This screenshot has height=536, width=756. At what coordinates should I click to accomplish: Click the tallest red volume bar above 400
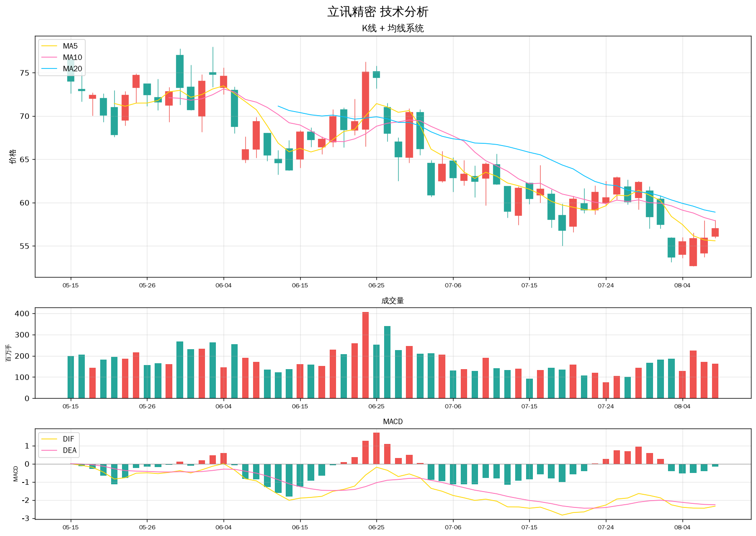[x=366, y=355]
